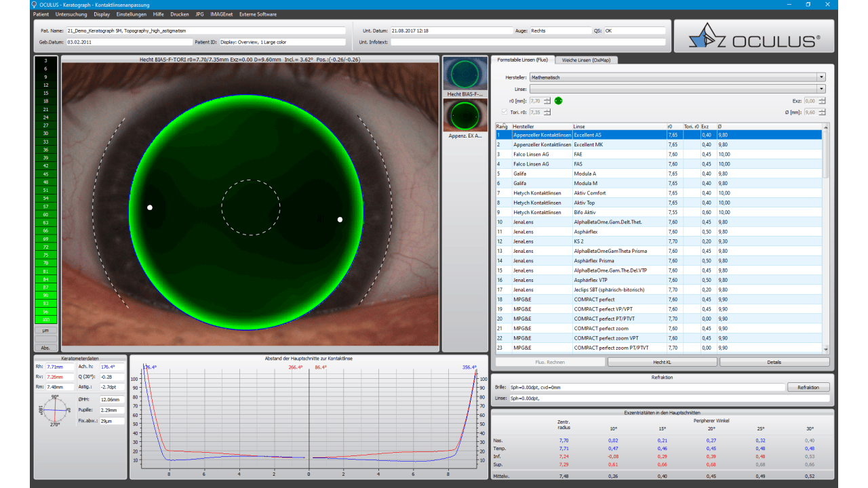
Task: Select row 1 Appenzeller Excellent AS
Action: (658, 135)
